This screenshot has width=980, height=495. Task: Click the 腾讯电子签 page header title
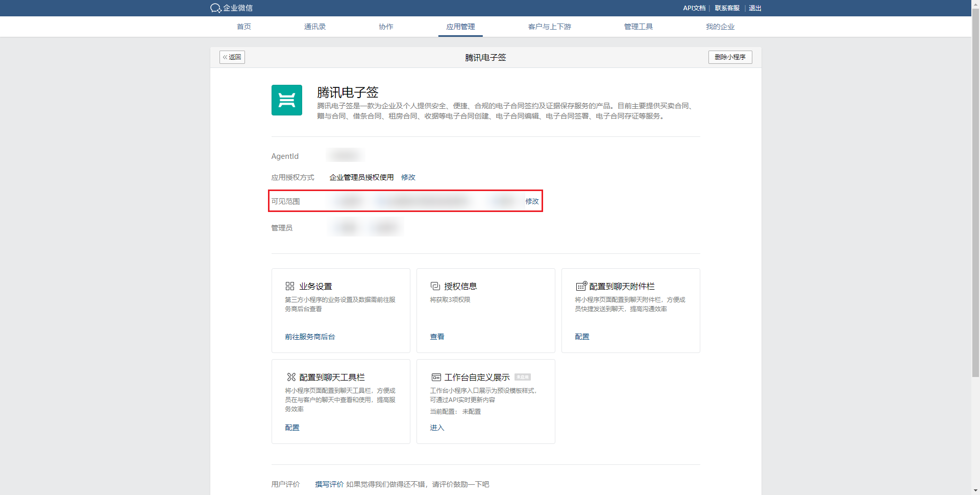click(x=485, y=58)
